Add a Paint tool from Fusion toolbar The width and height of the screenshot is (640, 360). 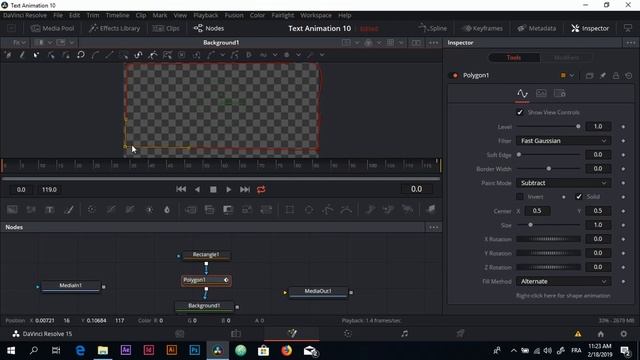click(69, 209)
